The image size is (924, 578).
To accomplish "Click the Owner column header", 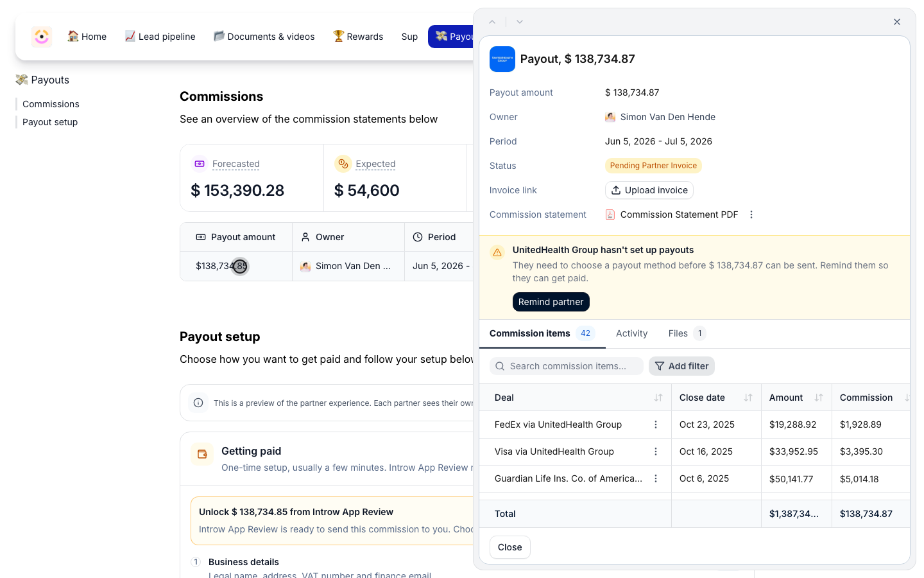I will 348,237.
